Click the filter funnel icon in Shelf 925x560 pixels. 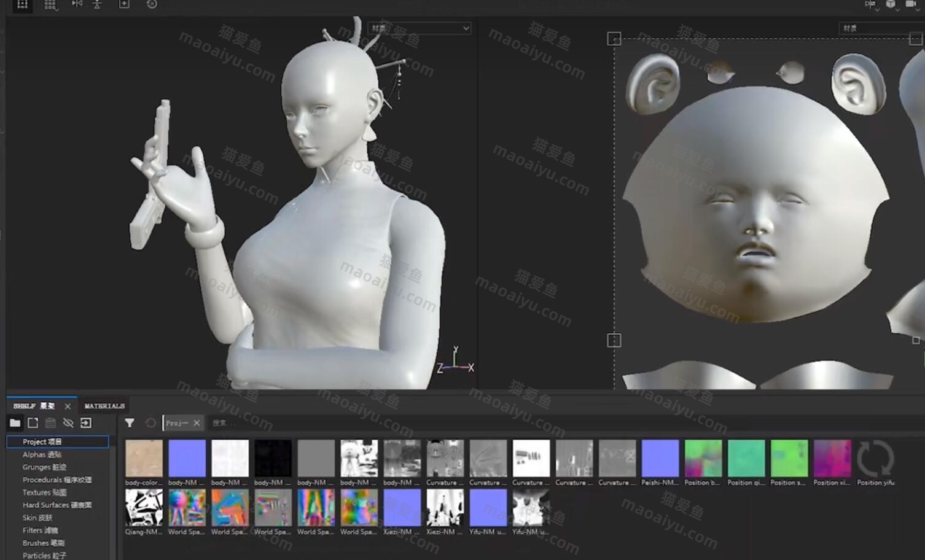[130, 422]
